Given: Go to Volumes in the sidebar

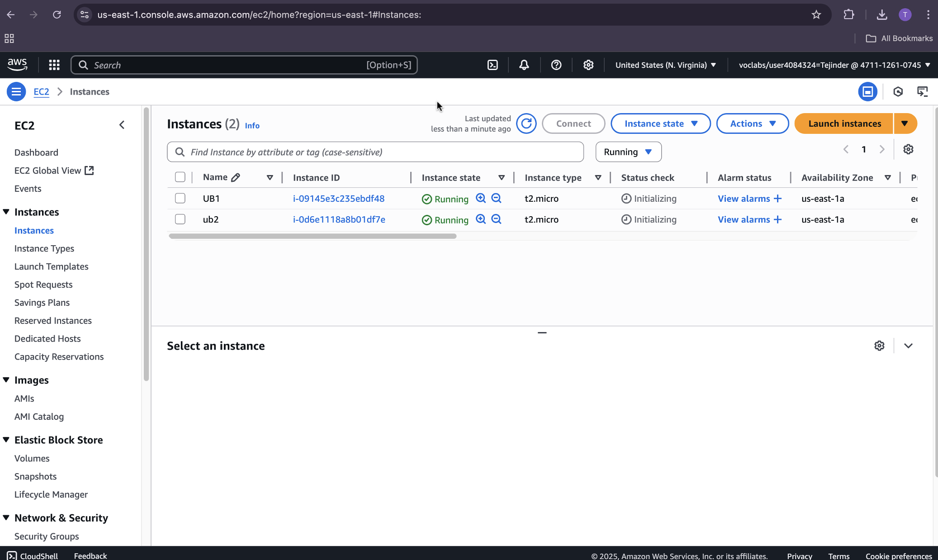Looking at the screenshot, I should click(x=32, y=458).
